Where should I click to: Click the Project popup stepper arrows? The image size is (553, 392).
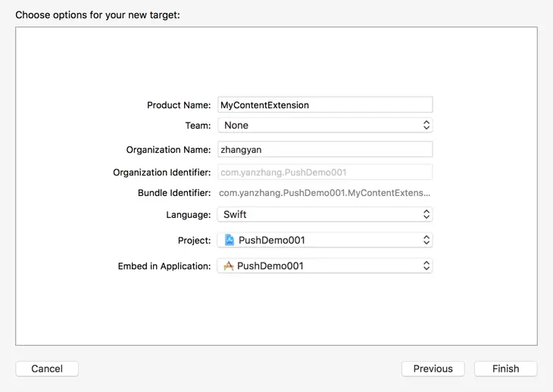pos(426,240)
